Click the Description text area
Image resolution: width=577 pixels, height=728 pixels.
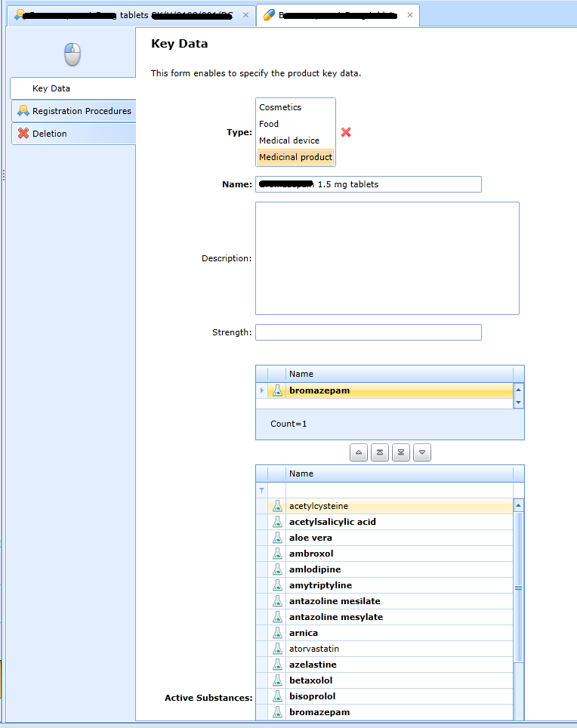click(387, 258)
